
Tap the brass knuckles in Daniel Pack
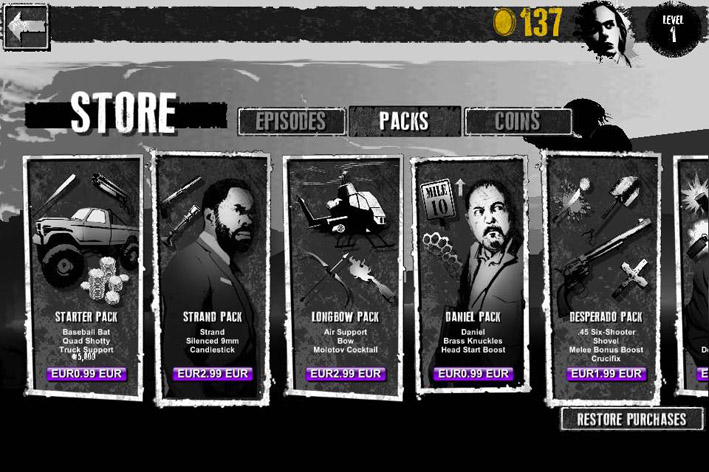(x=443, y=248)
